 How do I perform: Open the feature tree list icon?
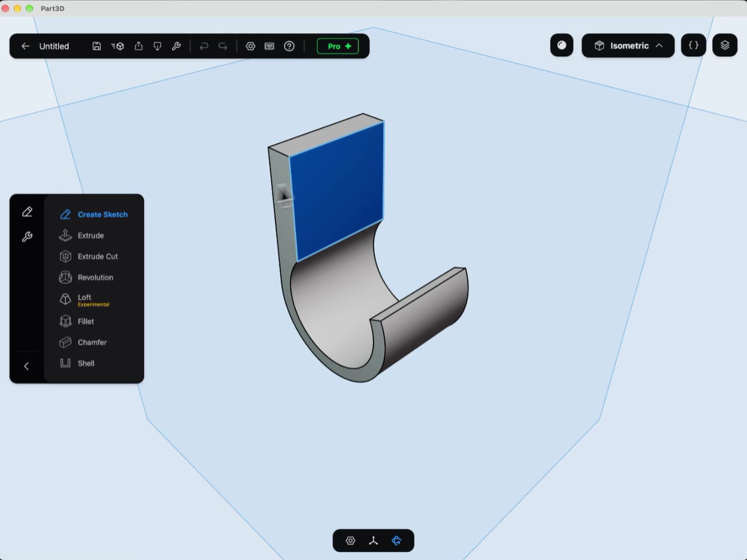click(117, 46)
